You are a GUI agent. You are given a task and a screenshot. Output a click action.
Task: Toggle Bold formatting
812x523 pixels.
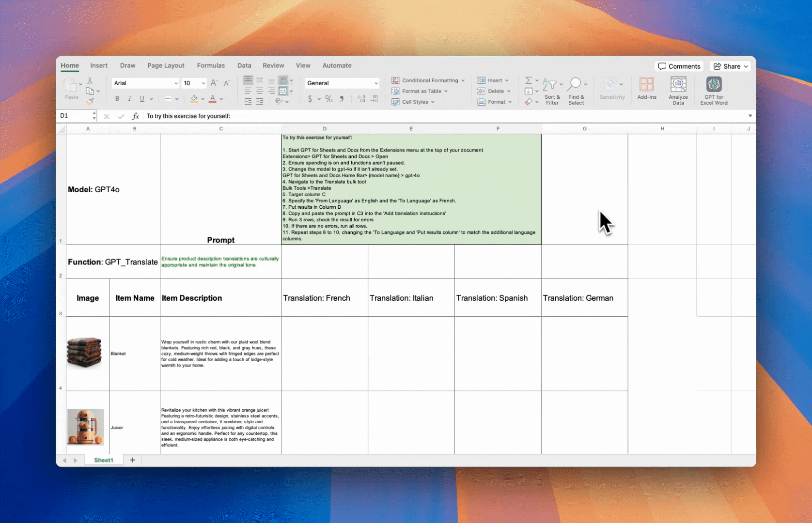(x=117, y=99)
